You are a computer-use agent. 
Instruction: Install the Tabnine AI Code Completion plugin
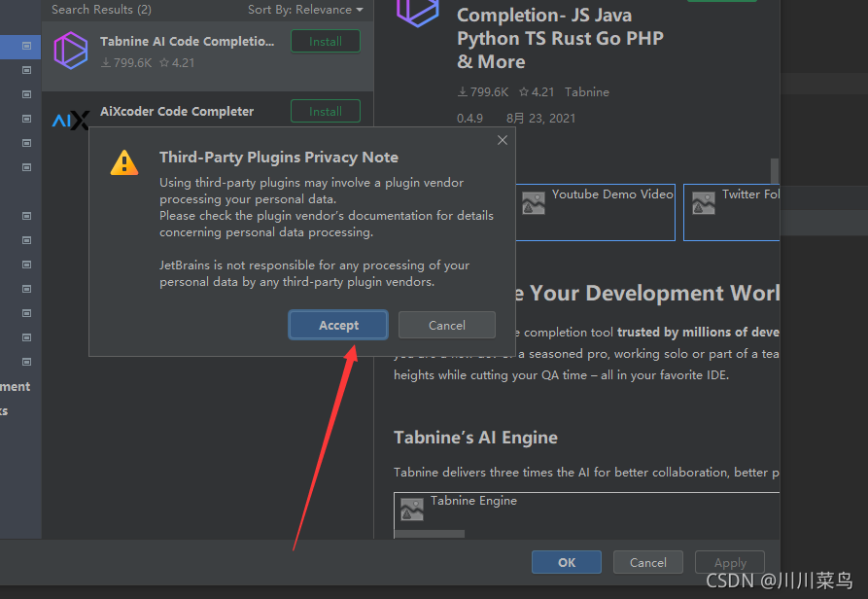(x=326, y=42)
